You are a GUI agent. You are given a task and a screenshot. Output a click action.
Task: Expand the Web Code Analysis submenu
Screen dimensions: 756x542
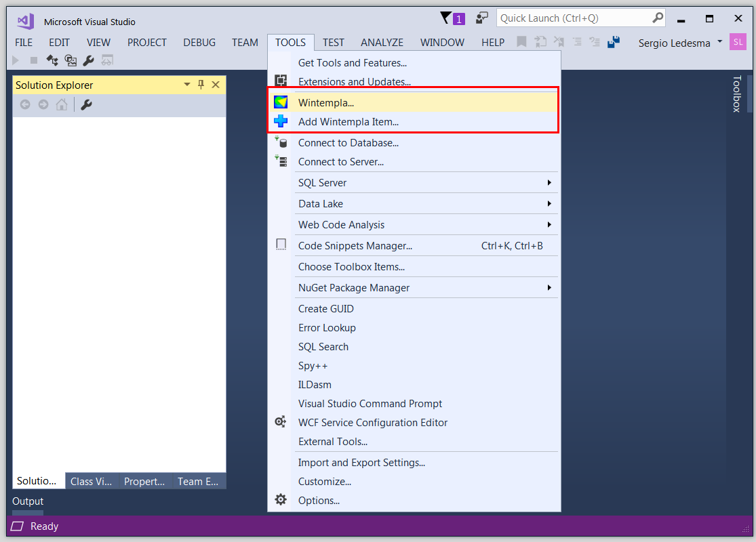tap(549, 224)
